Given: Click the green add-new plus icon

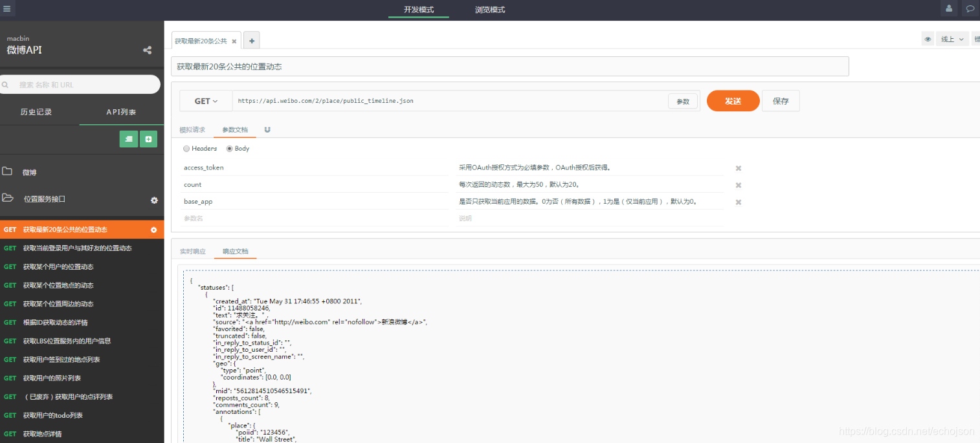Looking at the screenshot, I should tap(148, 138).
